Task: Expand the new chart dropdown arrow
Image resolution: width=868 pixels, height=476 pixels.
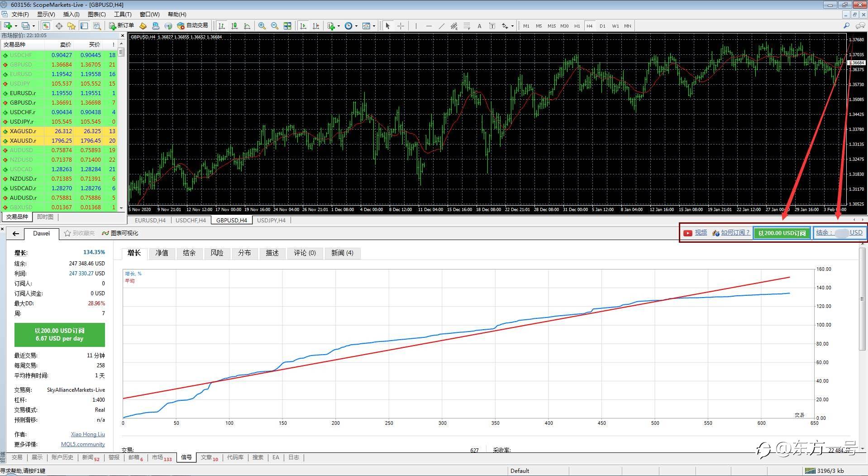Action: point(16,26)
